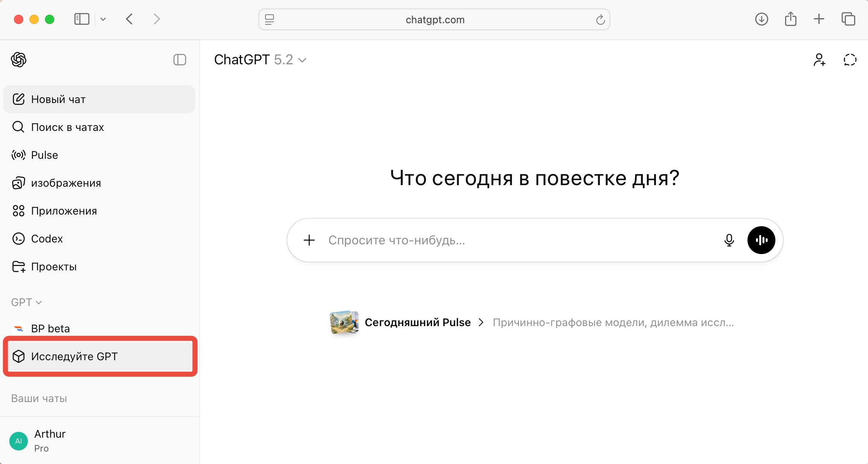This screenshot has width=868, height=464.
Task: Click the ChatGPT logo icon in sidebar
Action: click(x=19, y=60)
